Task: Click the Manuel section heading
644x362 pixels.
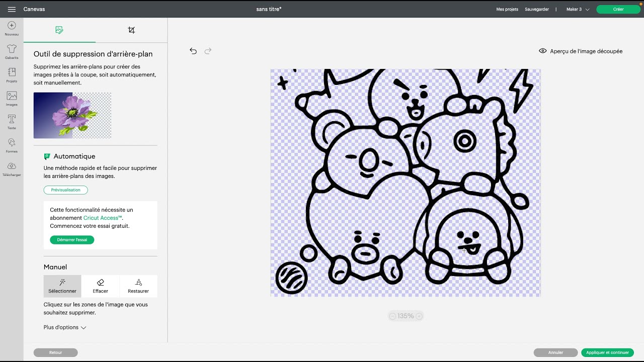Action: [x=55, y=267]
